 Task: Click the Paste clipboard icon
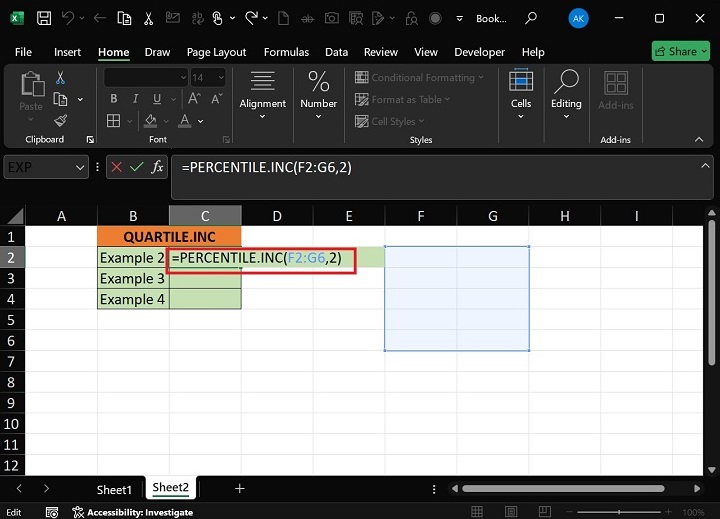32,84
